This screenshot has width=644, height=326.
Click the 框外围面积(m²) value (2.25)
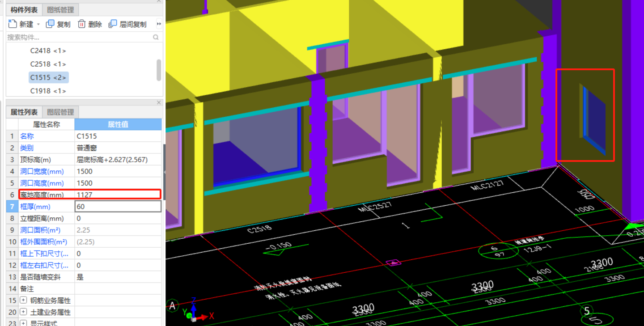tap(118, 241)
